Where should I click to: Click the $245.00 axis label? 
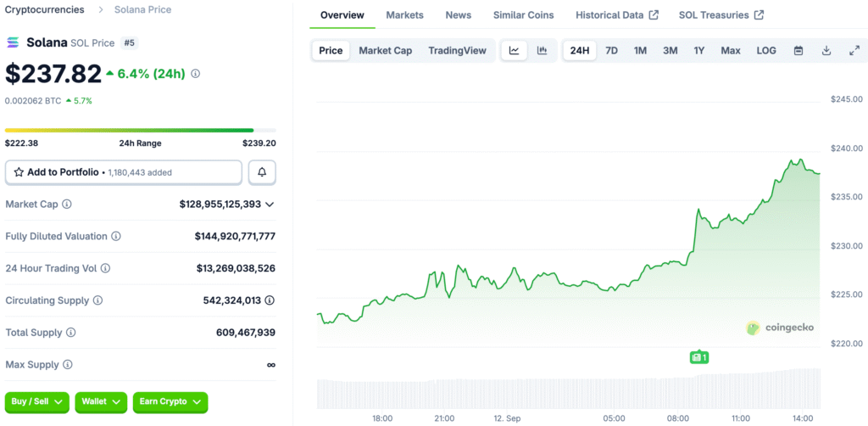(847, 99)
